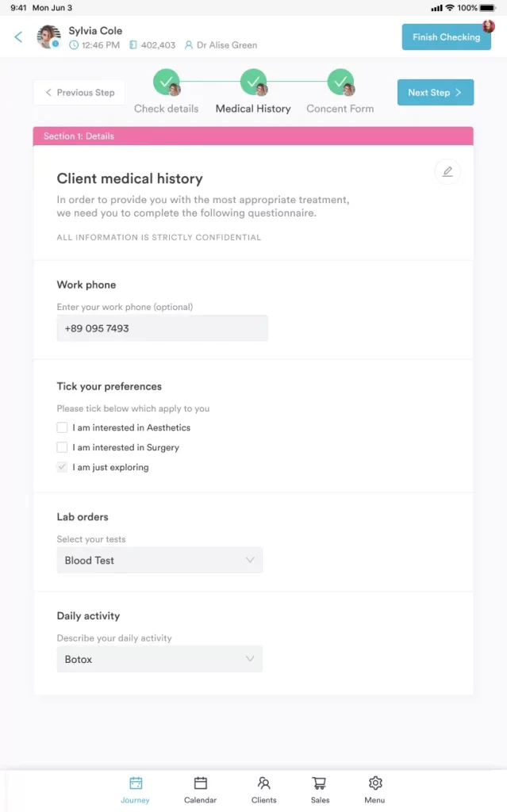507x812 pixels.
Task: Open the Menu gear icon
Action: [374, 785]
